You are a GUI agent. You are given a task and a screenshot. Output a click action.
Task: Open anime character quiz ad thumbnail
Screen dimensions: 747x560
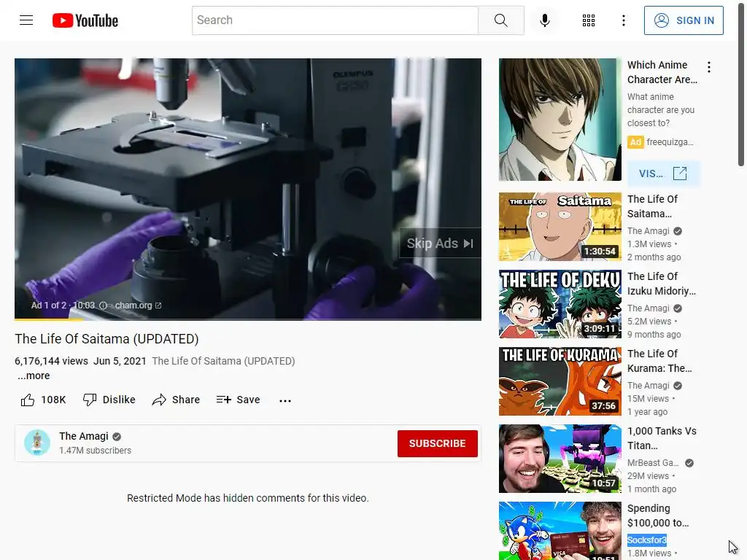pyautogui.click(x=560, y=120)
